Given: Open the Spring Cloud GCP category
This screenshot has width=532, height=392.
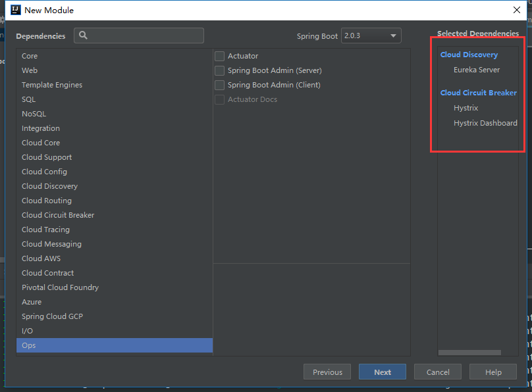Looking at the screenshot, I should pyautogui.click(x=115, y=316).
